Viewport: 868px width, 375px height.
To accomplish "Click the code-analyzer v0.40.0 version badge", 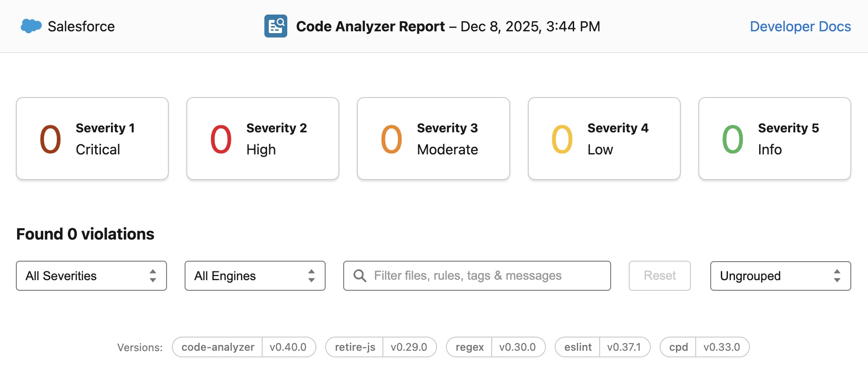I will 244,347.
